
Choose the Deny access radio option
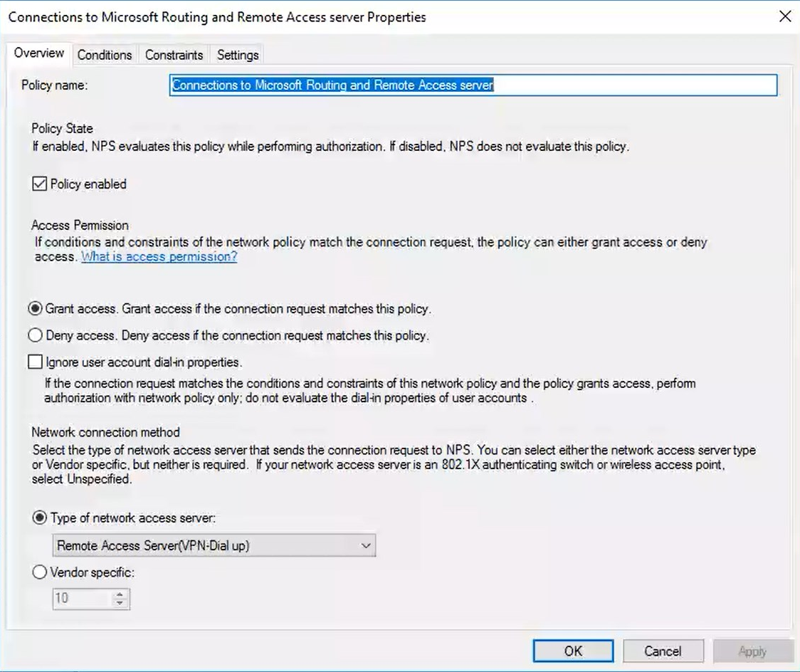point(35,335)
